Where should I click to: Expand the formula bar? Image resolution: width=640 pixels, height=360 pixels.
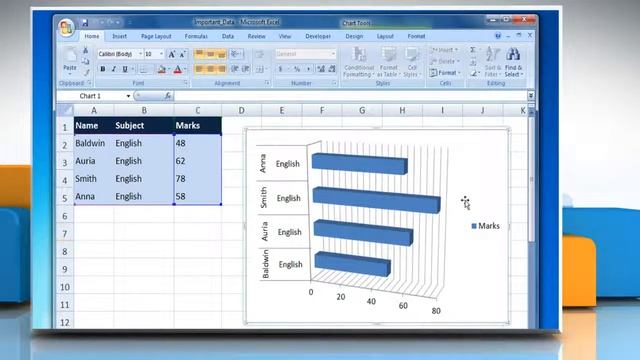pos(531,96)
